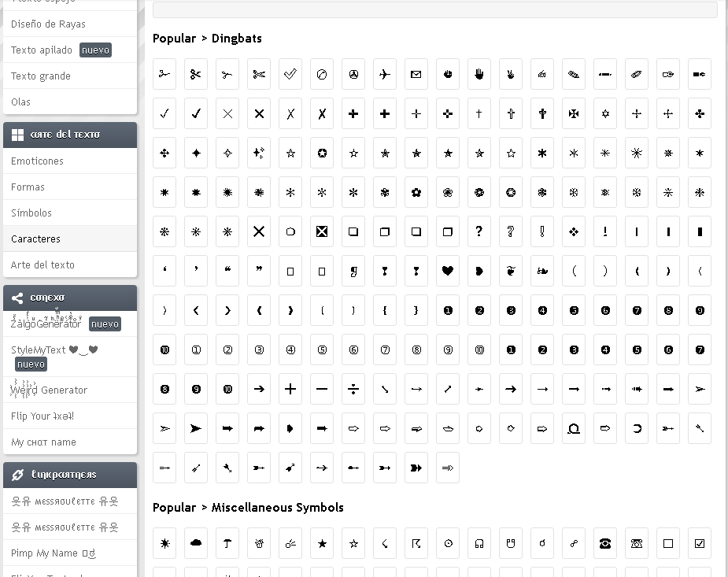Click the umbrella symbol
Viewport: 728px width, 577px height.
[x=227, y=543]
